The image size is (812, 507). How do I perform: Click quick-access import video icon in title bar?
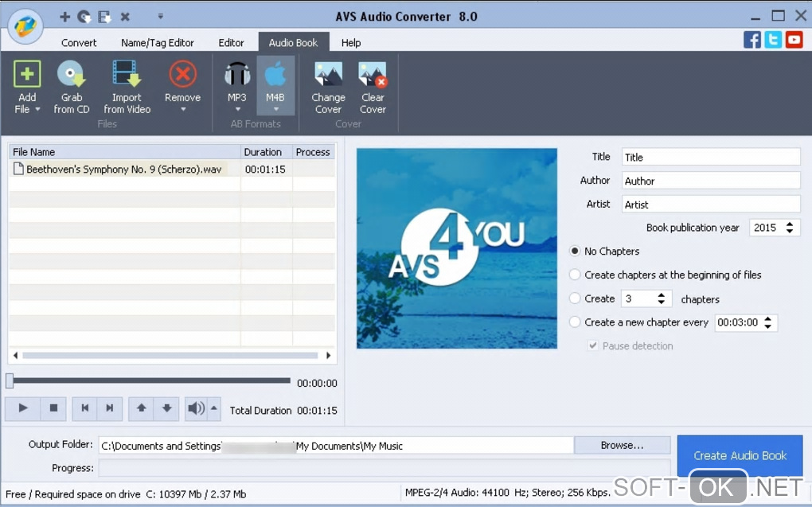click(104, 17)
